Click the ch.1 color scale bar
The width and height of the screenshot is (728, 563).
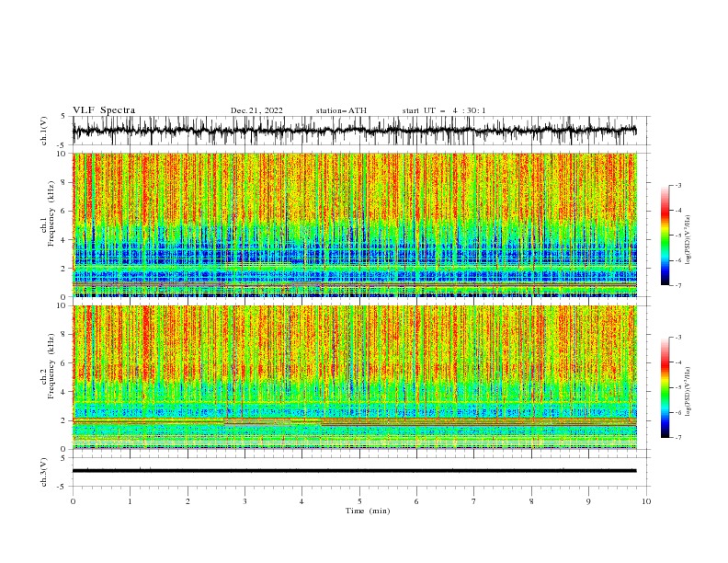(665, 236)
